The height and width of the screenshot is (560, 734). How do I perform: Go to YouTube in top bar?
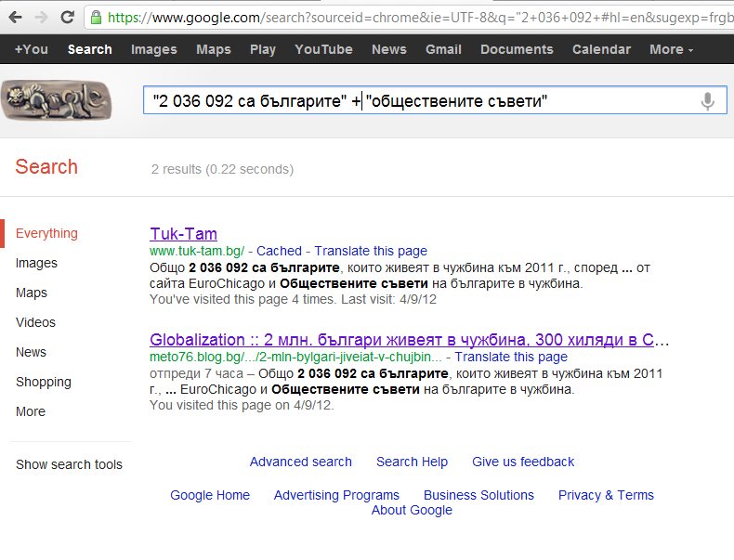click(x=323, y=49)
